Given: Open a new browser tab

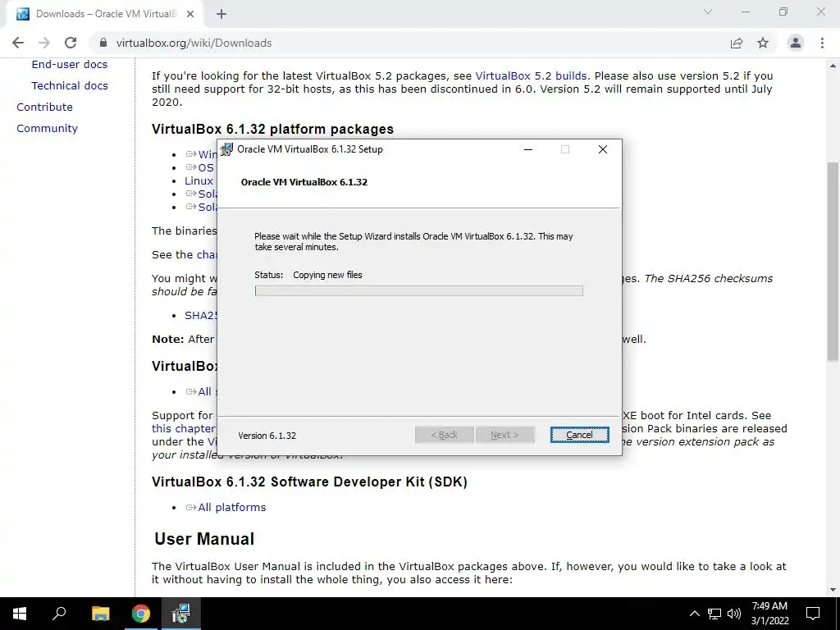Looking at the screenshot, I should pyautogui.click(x=221, y=14).
